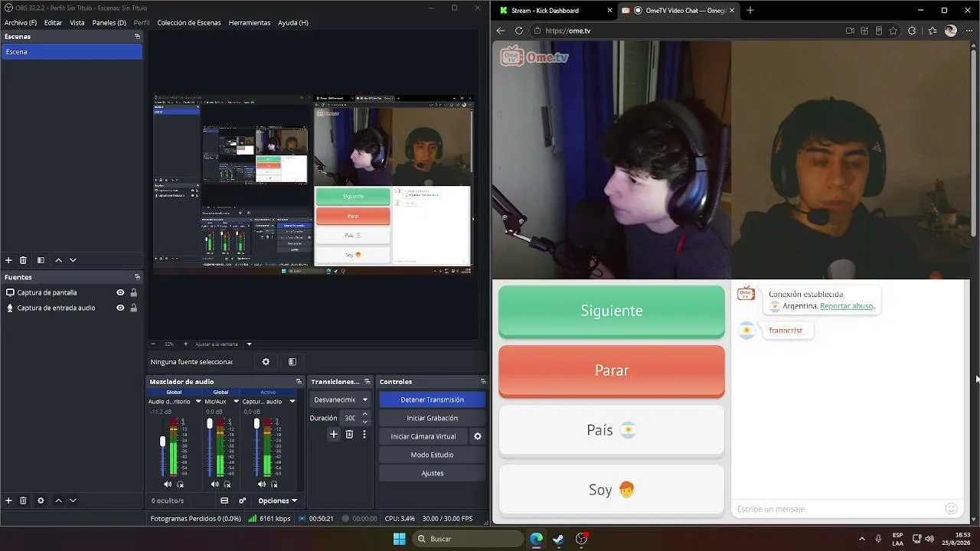980x551 pixels.
Task: Reload the OmeTV page in browser
Action: pyautogui.click(x=519, y=31)
